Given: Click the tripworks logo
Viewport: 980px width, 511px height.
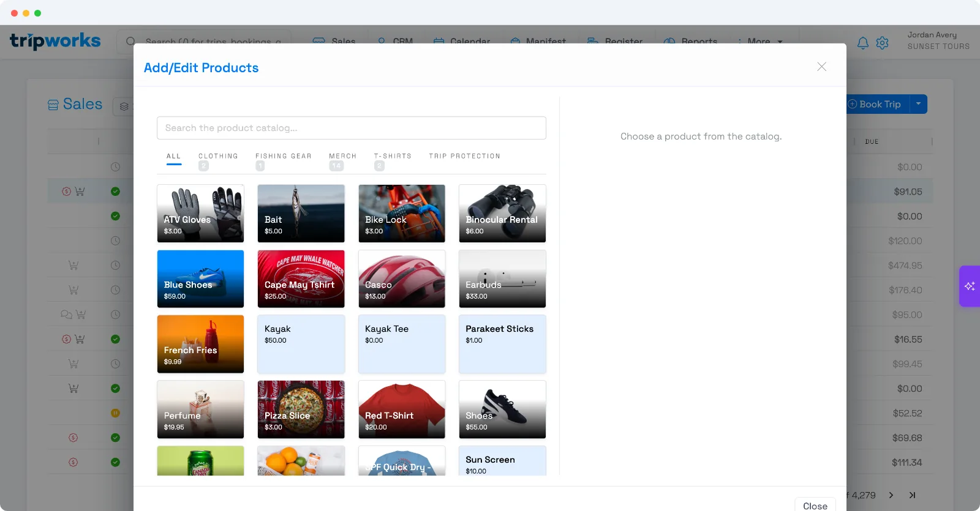Looking at the screenshot, I should [55, 41].
